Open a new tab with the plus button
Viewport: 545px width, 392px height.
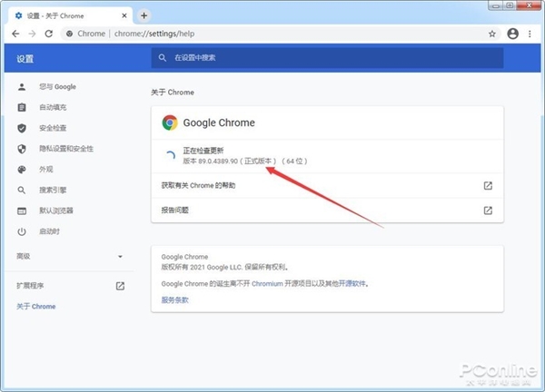144,15
